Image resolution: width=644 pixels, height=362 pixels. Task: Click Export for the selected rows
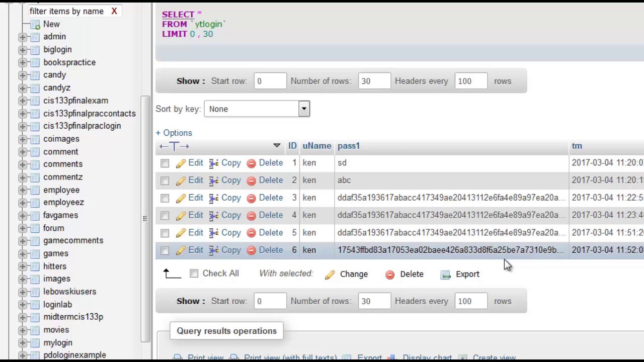(x=467, y=274)
